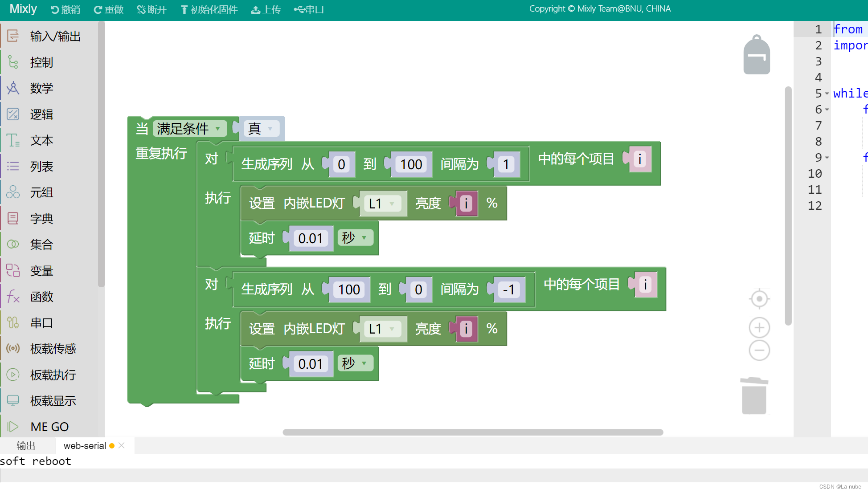Zoom out the workspace with minus icon
Screen dimensions: 868x493
[x=759, y=350]
